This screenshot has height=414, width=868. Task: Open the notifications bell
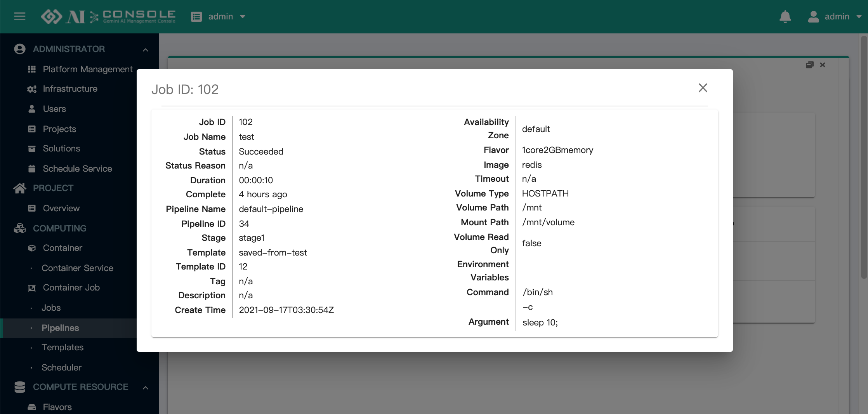tap(785, 17)
